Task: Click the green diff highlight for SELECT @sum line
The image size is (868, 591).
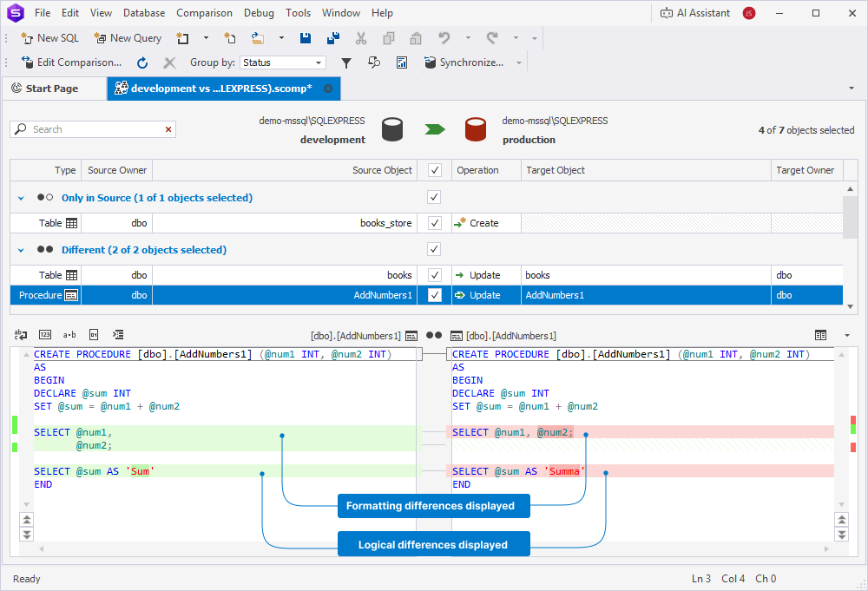Action: coord(130,470)
